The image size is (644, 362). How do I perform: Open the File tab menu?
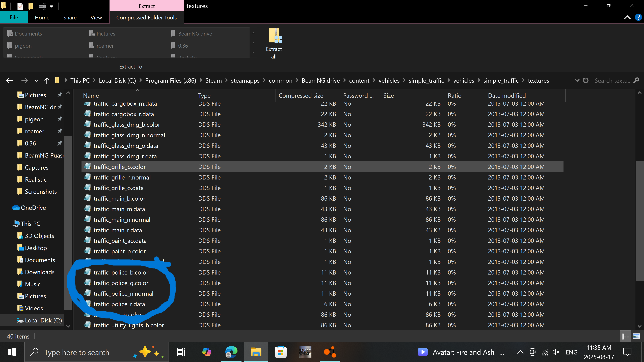coord(14,17)
